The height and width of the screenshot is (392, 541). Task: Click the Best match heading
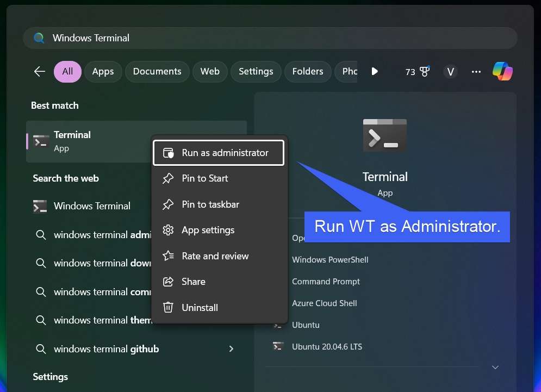[55, 105]
